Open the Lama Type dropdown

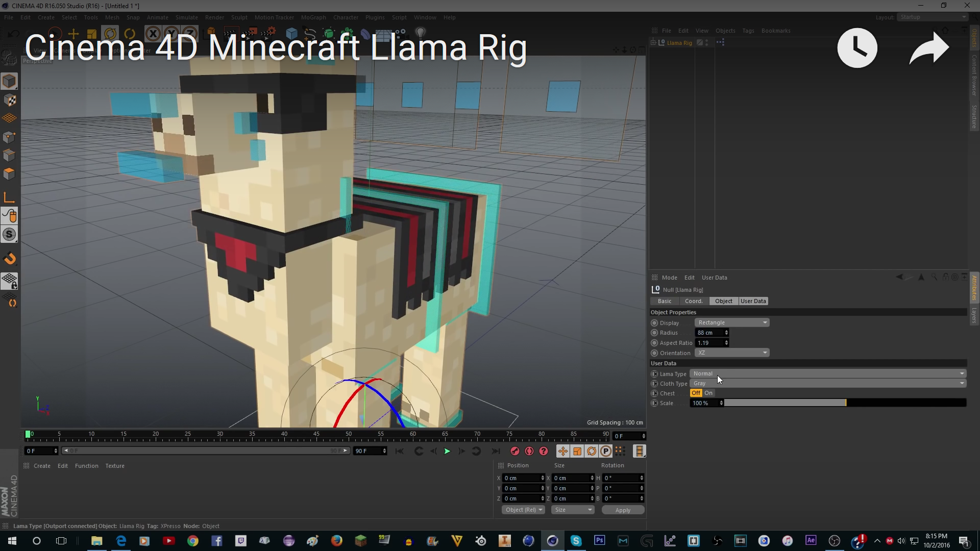[x=828, y=373]
